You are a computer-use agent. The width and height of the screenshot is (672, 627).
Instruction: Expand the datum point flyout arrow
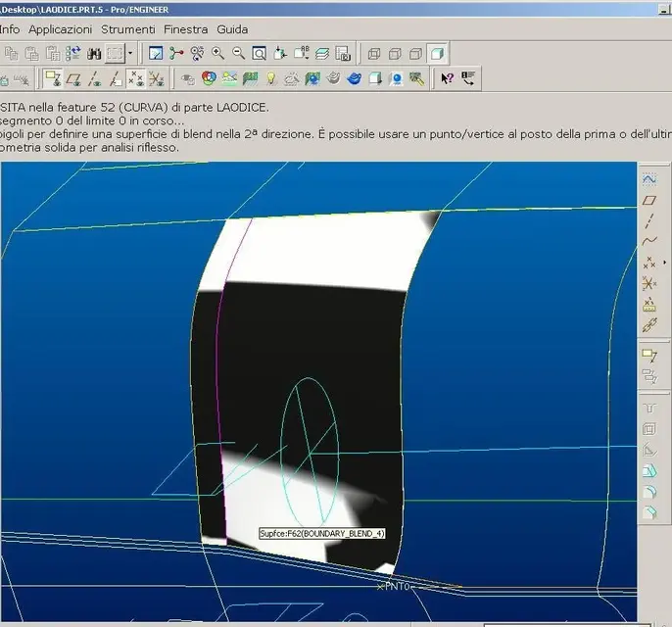click(665, 263)
